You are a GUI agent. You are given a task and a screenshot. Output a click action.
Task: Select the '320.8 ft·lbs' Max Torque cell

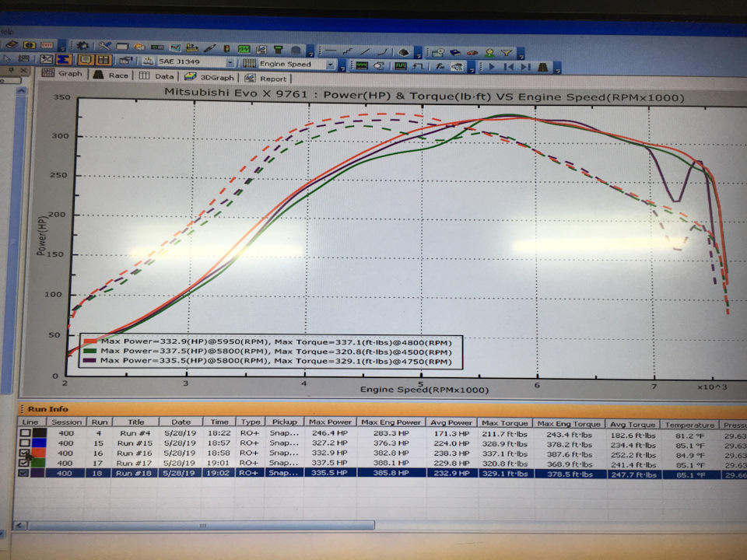click(504, 464)
